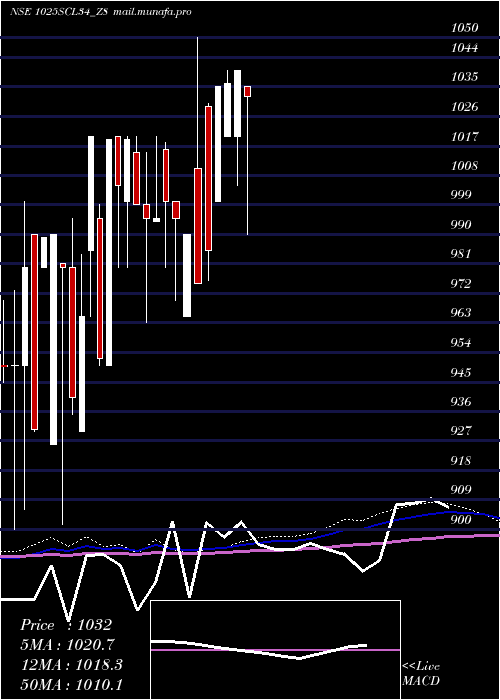This screenshot has width=500, height=700.
Task: Click the <<Live MACD label
Action: (x=421, y=674)
